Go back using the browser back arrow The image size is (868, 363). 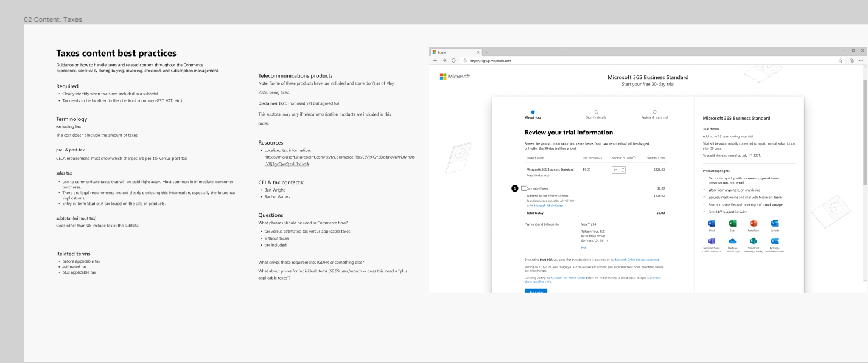click(x=435, y=60)
